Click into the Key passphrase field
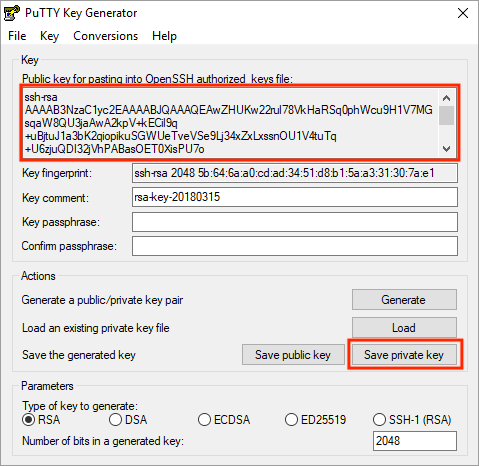Screen dimensions: 479x466 click(x=295, y=222)
